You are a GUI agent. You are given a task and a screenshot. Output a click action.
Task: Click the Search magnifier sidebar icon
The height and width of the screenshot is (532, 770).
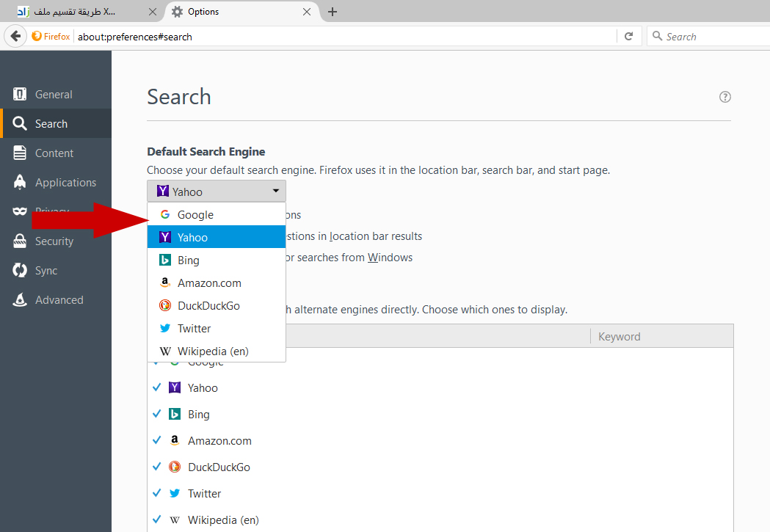(20, 123)
